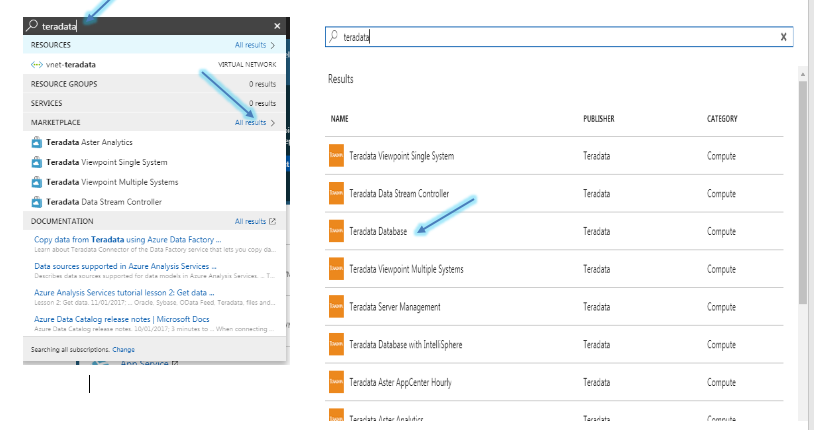Click the external link icon next to Documentation All results
Viewport: 814px width, 430px height.
pyautogui.click(x=273, y=221)
